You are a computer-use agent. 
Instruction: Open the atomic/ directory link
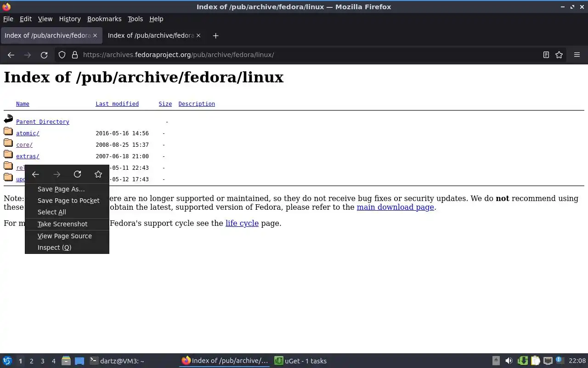pyautogui.click(x=28, y=133)
